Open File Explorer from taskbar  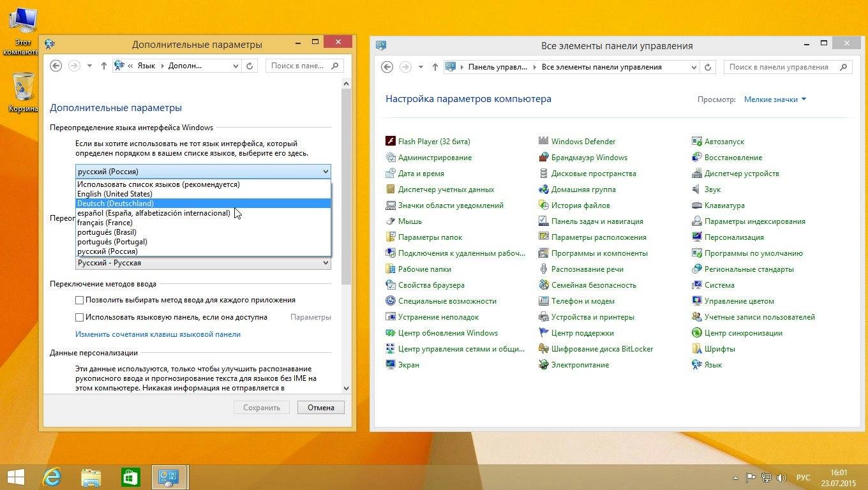[x=91, y=477]
